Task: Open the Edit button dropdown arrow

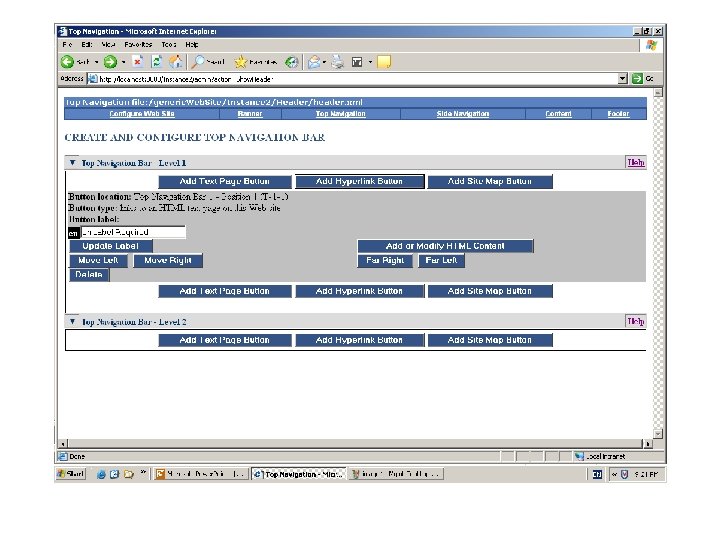Action: tap(370, 62)
